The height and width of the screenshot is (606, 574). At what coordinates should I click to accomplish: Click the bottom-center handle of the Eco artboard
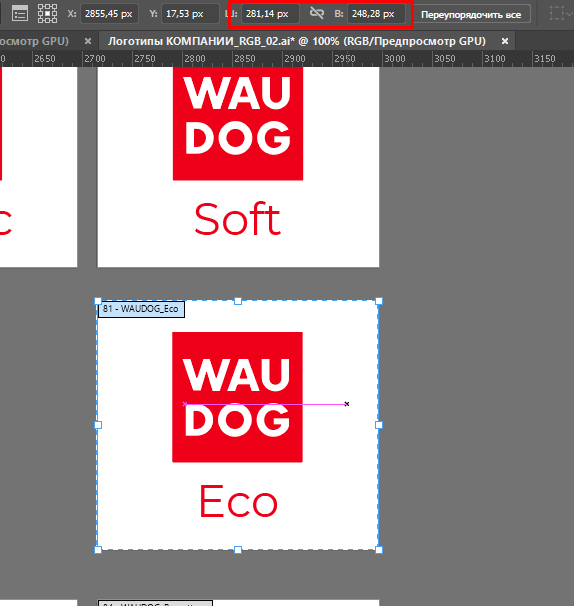click(238, 550)
